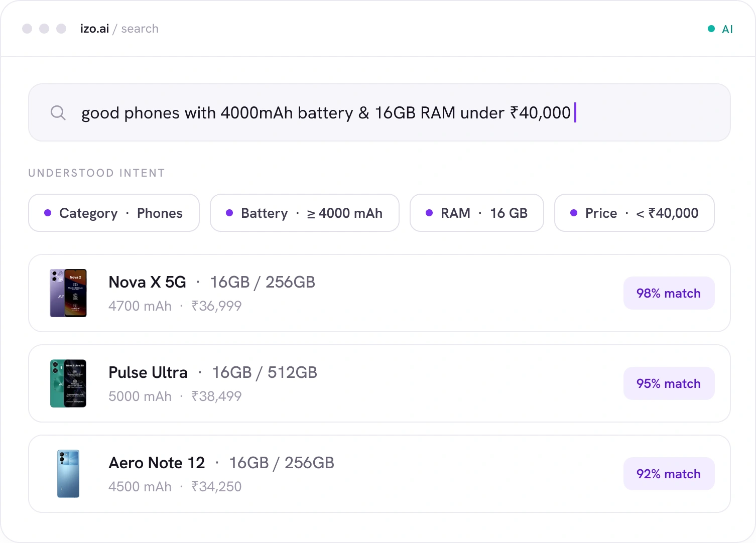This screenshot has height=543, width=756.
Task: Click the Nova X 5G product title
Action: pos(148,282)
